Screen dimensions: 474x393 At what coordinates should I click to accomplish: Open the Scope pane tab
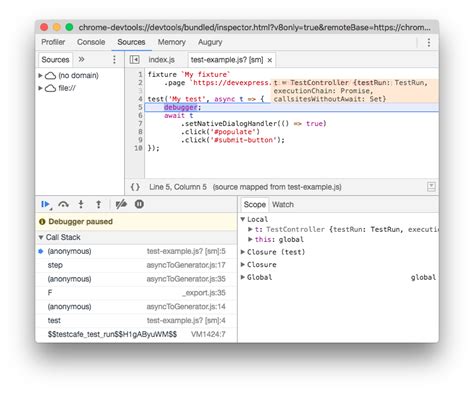pos(255,204)
